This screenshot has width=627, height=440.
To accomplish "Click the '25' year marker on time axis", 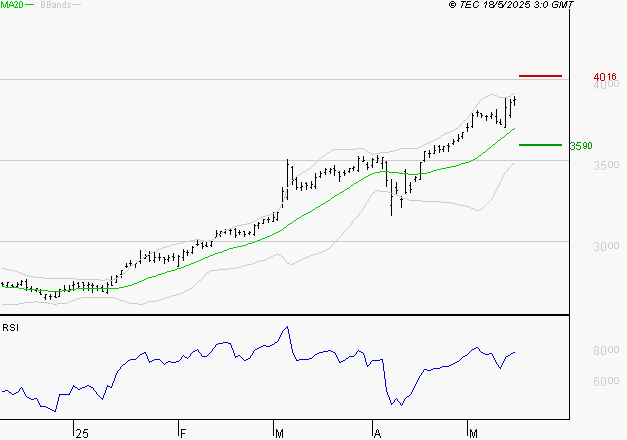I will click(x=81, y=433).
